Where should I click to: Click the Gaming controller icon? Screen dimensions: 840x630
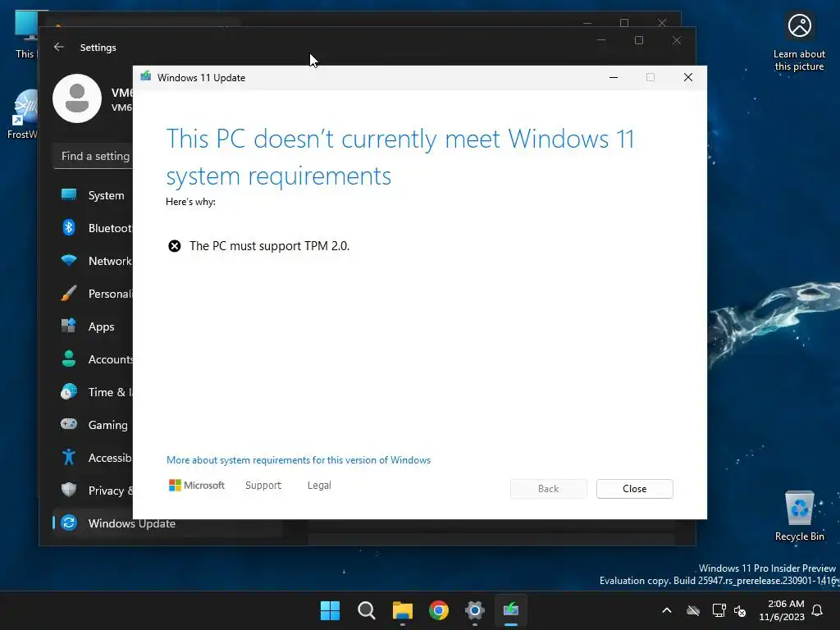pyautogui.click(x=69, y=424)
